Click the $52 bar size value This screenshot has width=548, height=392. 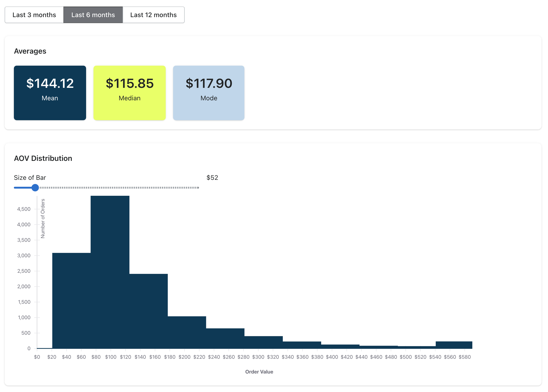[212, 178]
